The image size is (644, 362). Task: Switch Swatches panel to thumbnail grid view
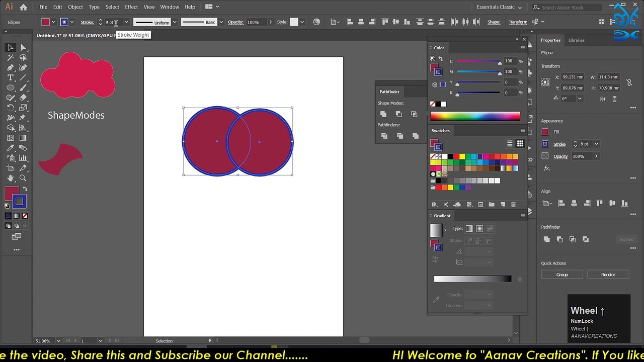(x=520, y=144)
